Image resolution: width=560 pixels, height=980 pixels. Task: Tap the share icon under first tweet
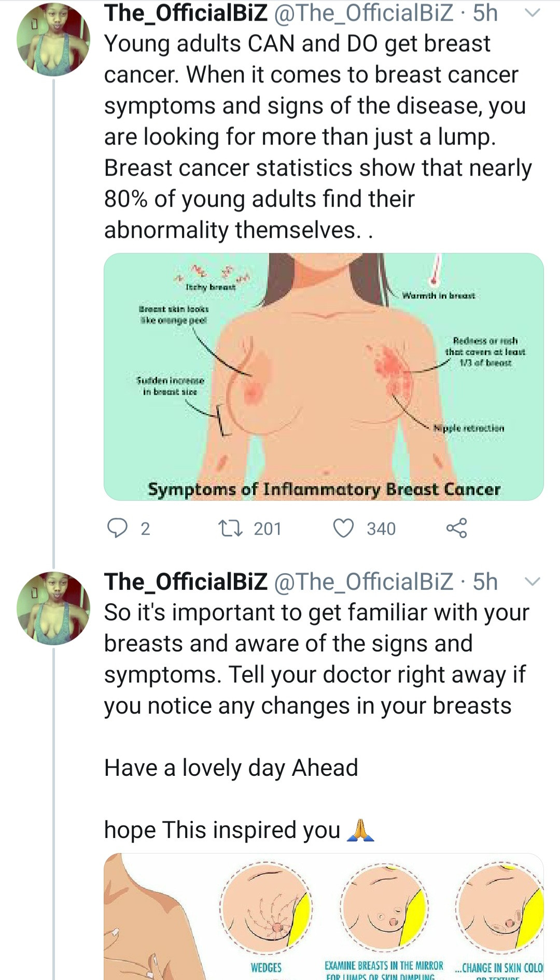(456, 528)
